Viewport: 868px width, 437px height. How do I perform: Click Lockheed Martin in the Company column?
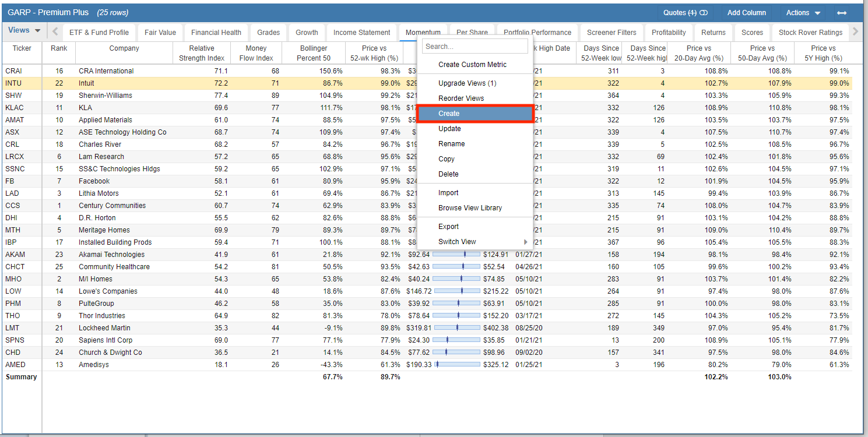pos(105,328)
